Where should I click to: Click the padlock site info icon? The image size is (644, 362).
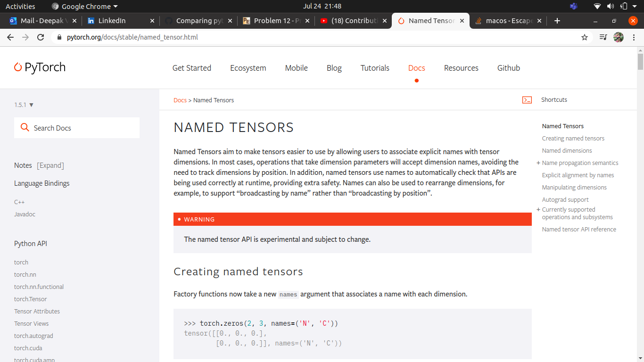tap(59, 37)
